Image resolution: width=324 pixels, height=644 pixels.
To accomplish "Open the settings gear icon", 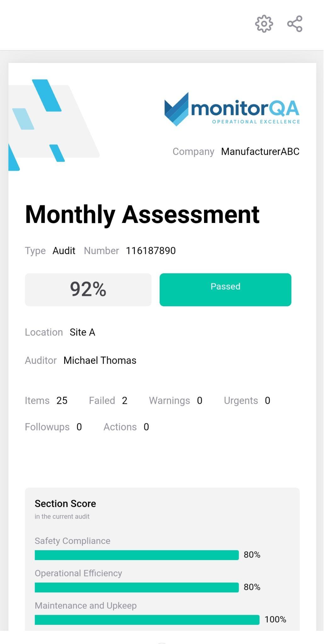I will click(264, 24).
